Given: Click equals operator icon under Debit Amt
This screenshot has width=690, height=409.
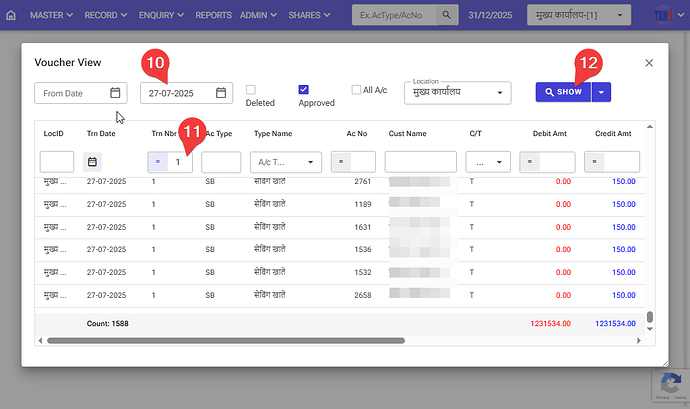Looking at the screenshot, I should 530,161.
